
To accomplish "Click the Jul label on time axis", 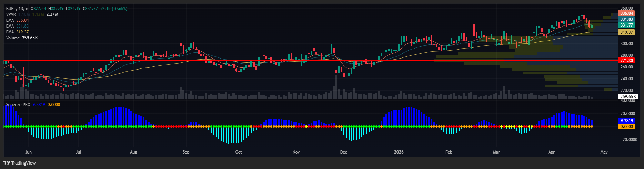I will [x=78, y=152].
